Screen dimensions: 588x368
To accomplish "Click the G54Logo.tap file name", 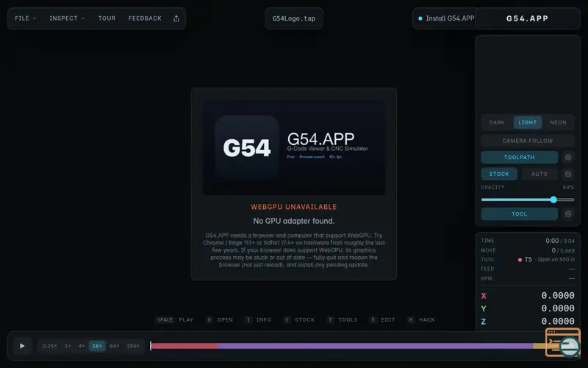I will tap(293, 18).
